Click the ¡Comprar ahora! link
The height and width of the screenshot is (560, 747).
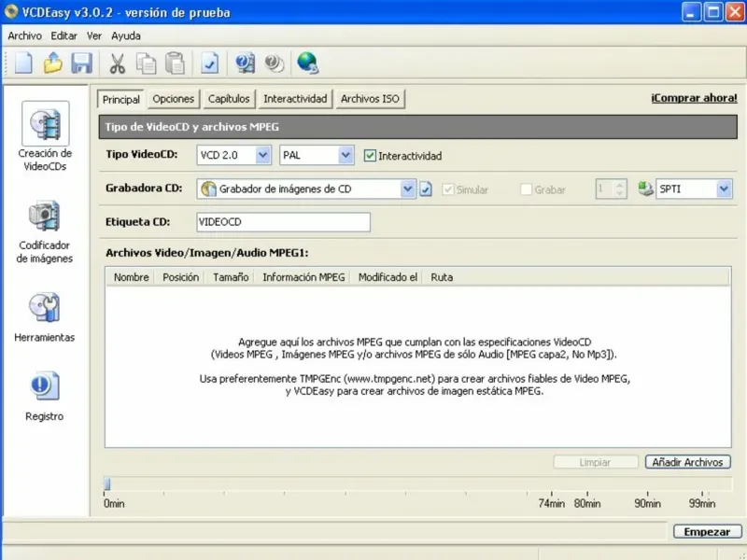(694, 98)
